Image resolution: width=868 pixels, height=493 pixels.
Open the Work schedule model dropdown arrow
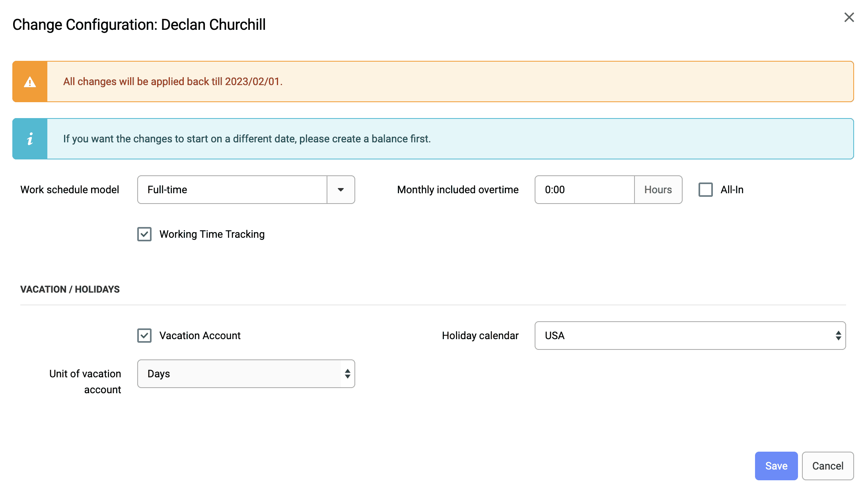[x=341, y=190]
